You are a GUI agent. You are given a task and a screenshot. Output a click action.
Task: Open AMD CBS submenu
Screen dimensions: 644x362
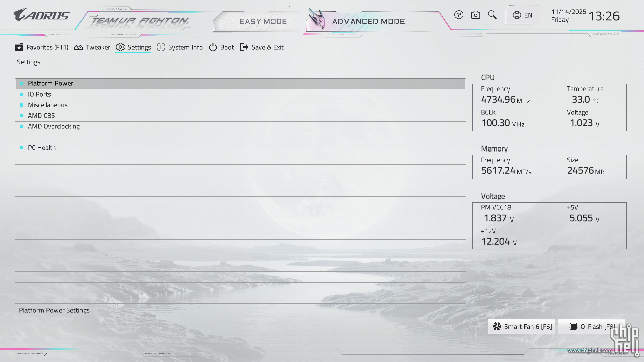click(41, 116)
